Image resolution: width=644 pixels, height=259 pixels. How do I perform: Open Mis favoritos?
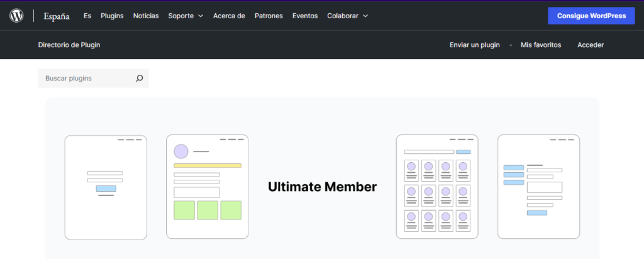point(541,45)
